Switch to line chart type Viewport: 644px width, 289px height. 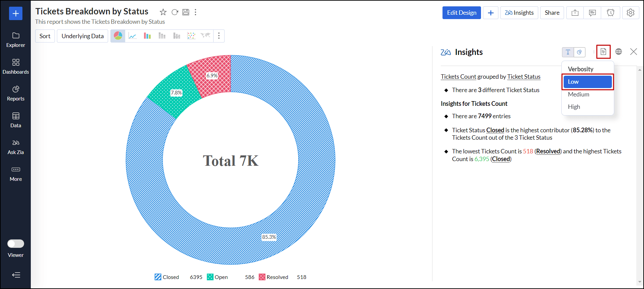pos(133,36)
